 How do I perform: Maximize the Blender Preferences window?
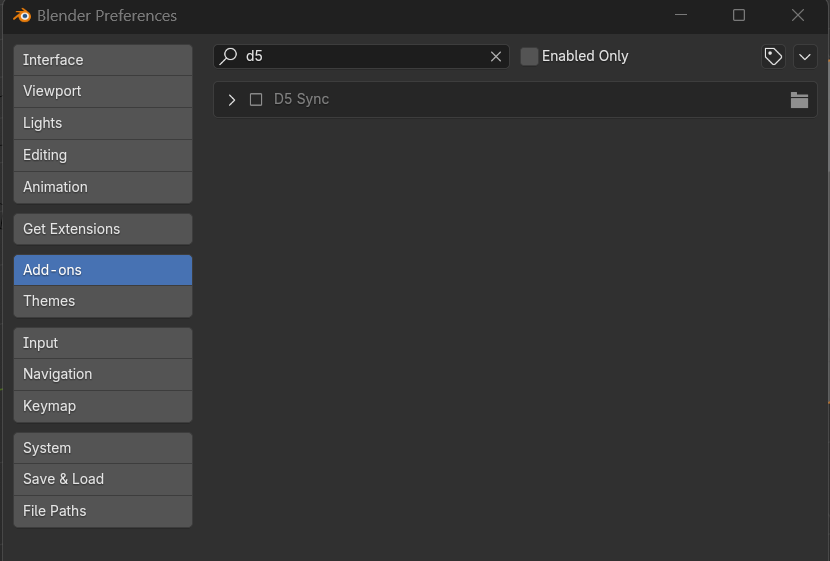coord(739,15)
